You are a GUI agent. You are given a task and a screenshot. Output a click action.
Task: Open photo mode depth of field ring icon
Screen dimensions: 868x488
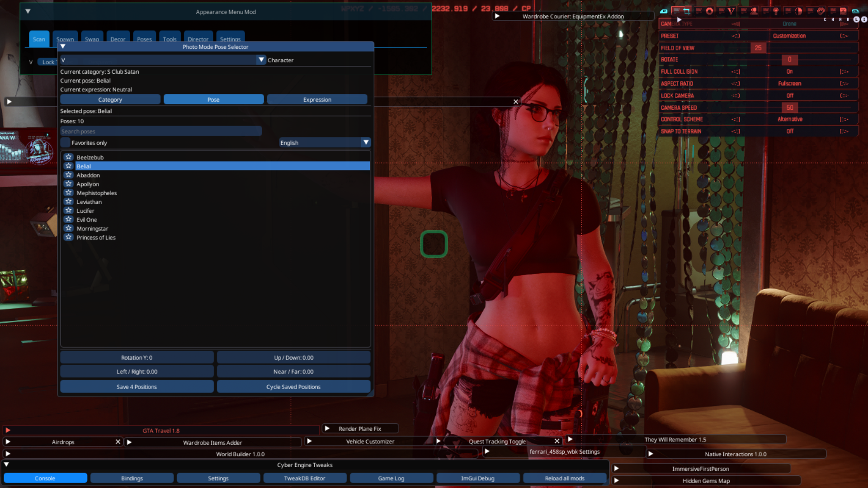coord(709,11)
